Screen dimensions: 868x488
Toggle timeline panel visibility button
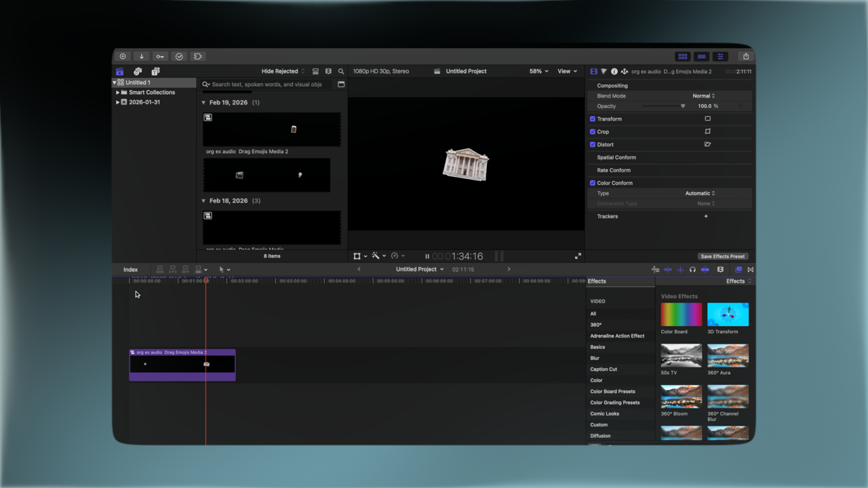[x=702, y=56]
